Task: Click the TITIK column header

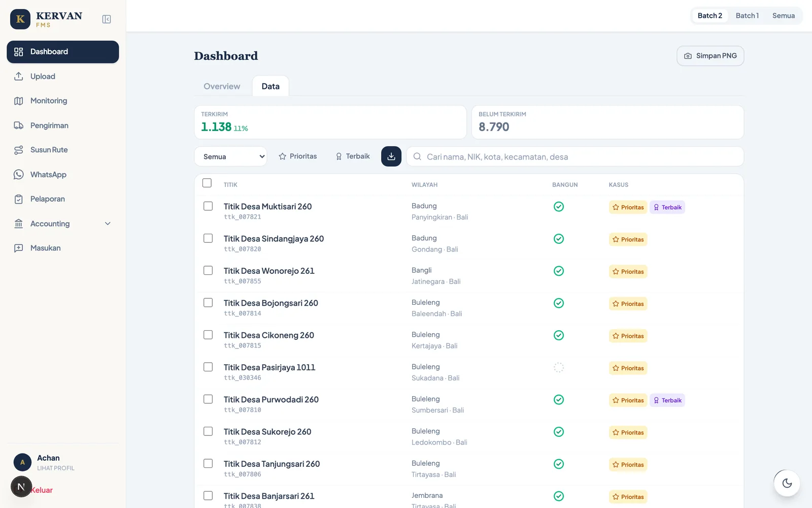Action: pyautogui.click(x=230, y=185)
